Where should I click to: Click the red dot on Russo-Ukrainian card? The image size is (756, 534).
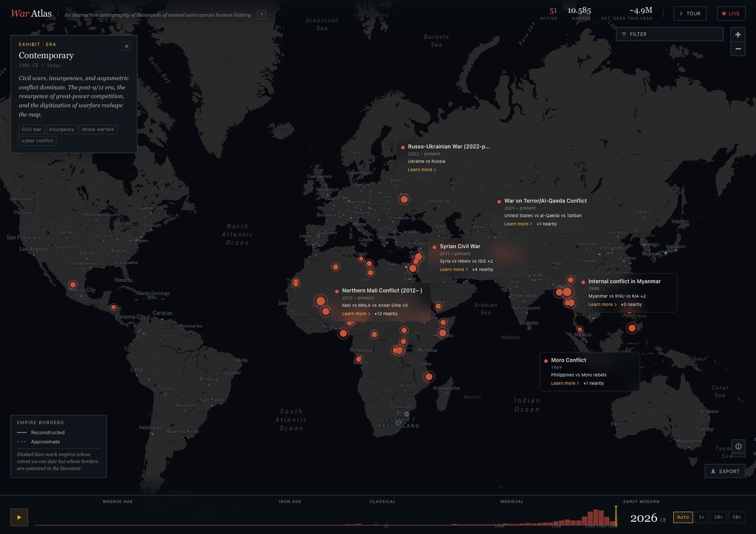point(403,147)
